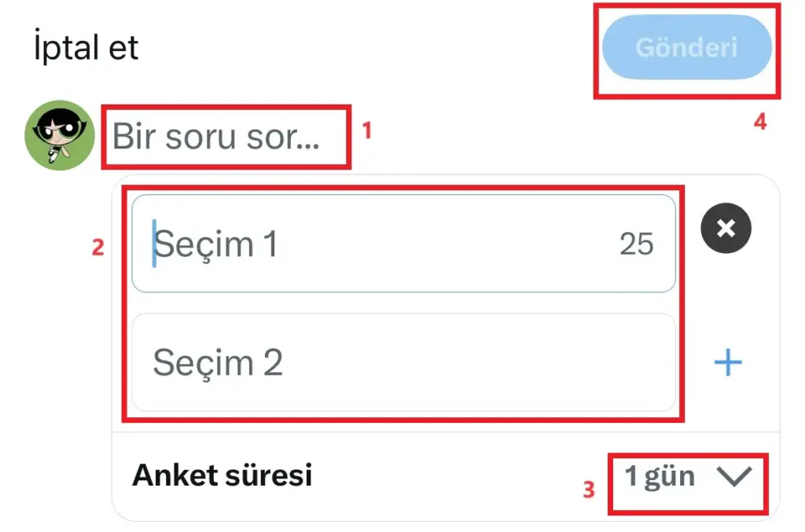Cancel the post with "İptal et"

pos(86,48)
